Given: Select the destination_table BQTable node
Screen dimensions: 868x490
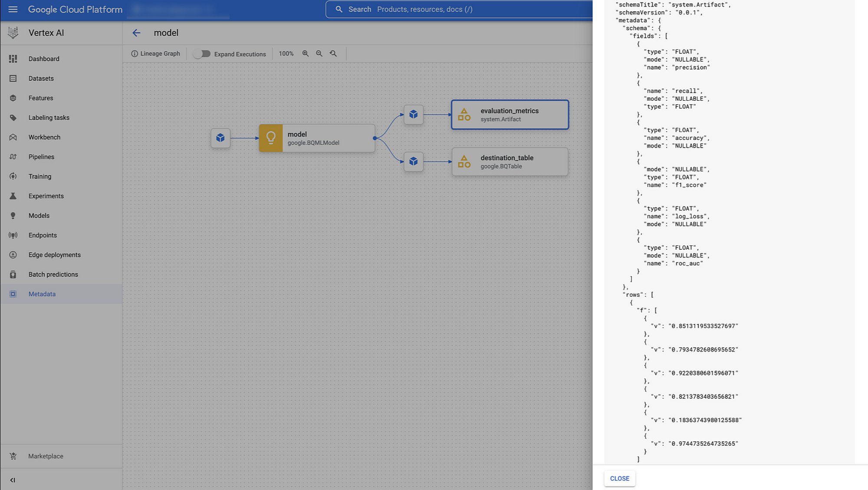Looking at the screenshot, I should tap(510, 162).
